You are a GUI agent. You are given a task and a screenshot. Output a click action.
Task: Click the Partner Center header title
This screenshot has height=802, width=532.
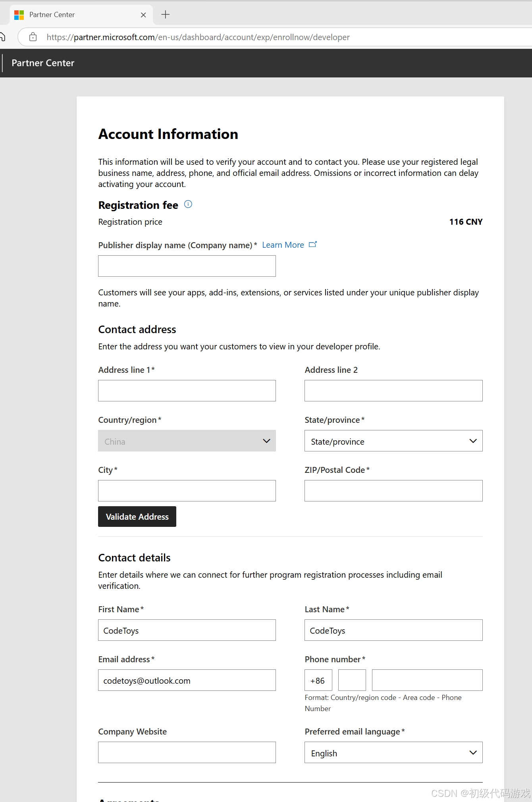pyautogui.click(x=43, y=63)
